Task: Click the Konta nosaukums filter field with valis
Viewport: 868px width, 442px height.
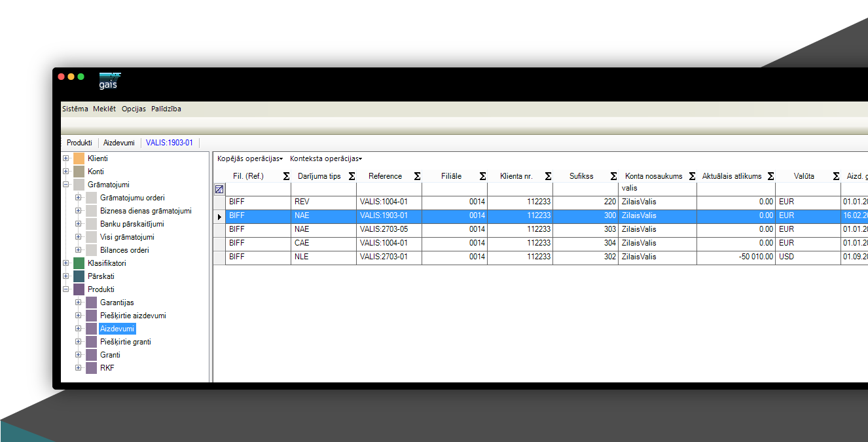Action: [x=657, y=189]
